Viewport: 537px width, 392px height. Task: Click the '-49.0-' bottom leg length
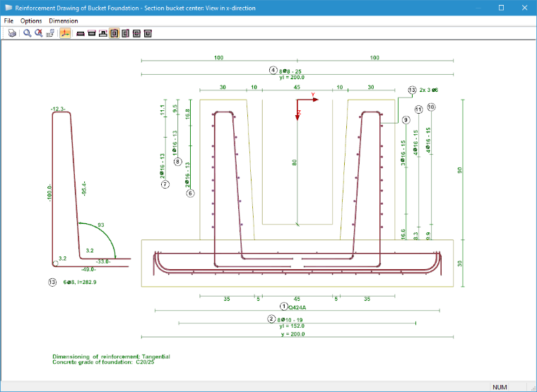[88, 269]
